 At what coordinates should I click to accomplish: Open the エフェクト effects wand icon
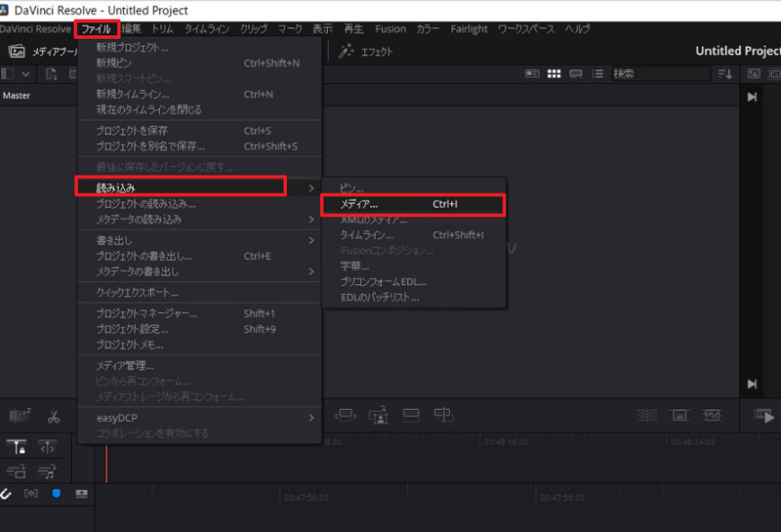tap(347, 51)
